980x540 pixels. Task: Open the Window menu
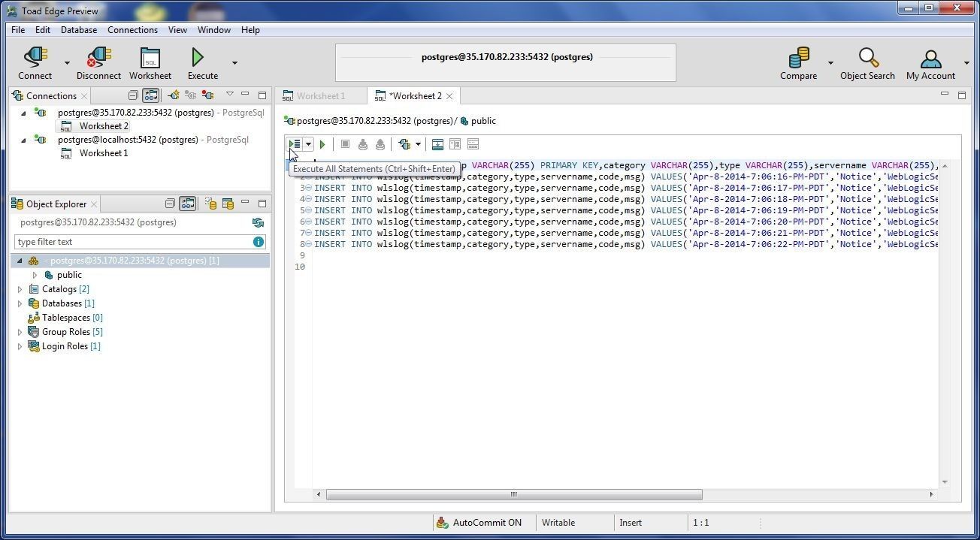coord(214,30)
